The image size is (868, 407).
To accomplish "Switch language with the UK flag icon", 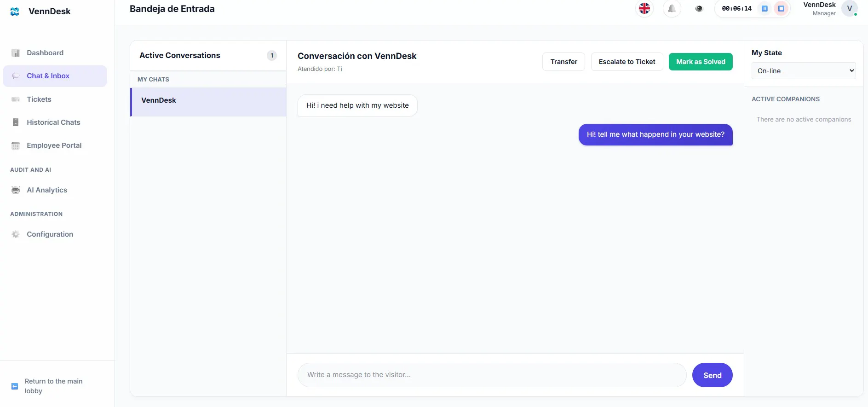I will 644,8.
